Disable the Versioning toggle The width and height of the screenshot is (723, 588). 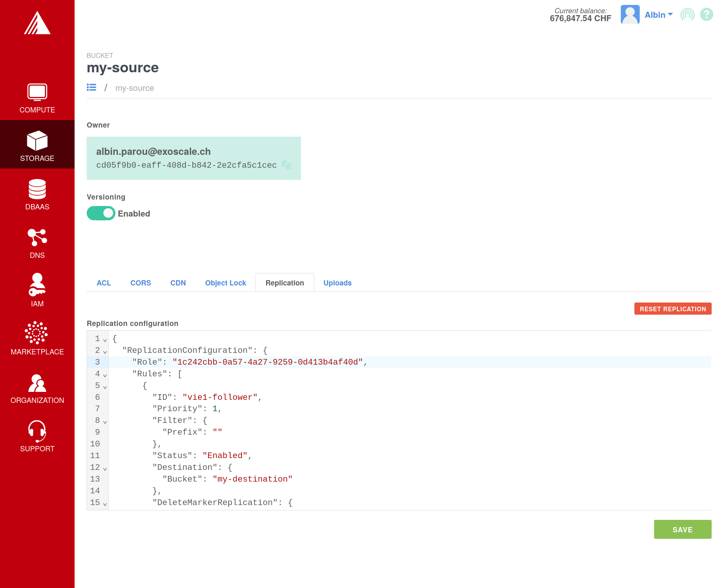pos(101,213)
